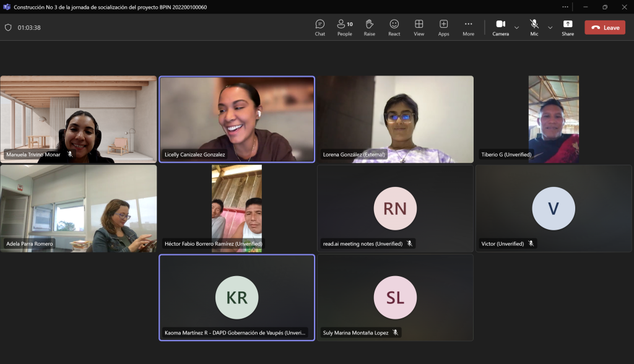Click Suly Marina Montaña Lopez tile
Screen dimensions: 634x364
395,297
